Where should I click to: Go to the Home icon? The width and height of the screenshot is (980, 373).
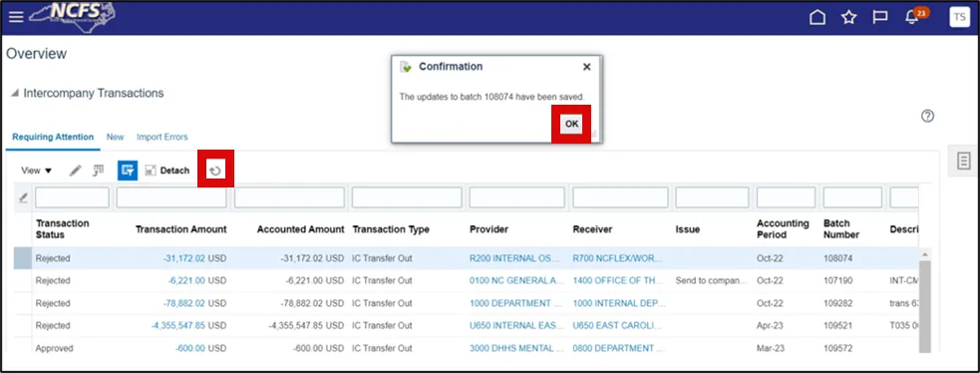[817, 18]
